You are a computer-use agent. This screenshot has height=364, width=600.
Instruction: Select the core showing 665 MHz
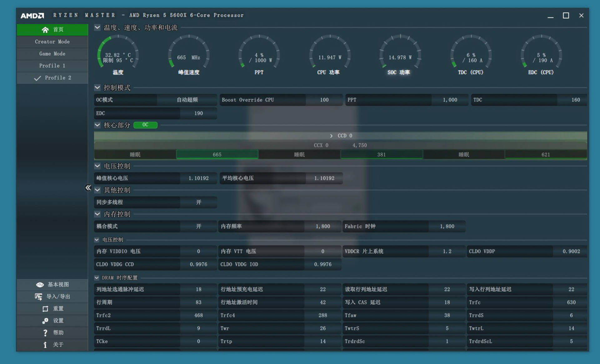pos(217,155)
